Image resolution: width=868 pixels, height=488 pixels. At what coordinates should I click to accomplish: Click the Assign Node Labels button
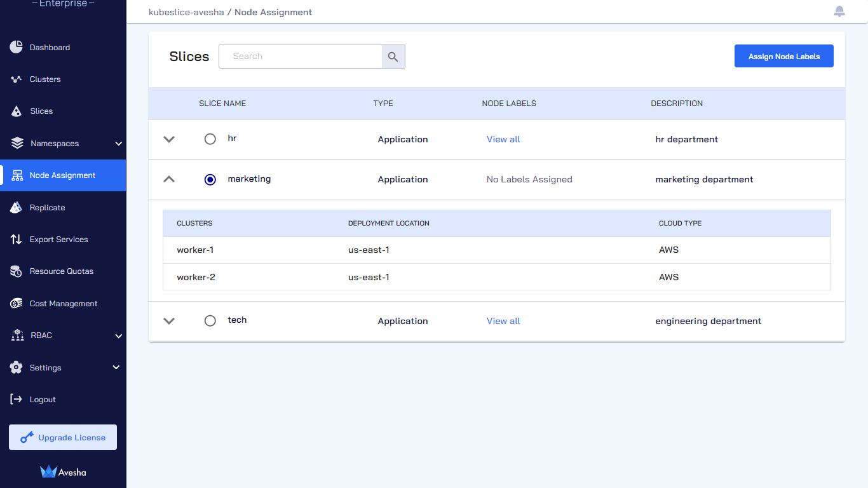pyautogui.click(x=784, y=56)
